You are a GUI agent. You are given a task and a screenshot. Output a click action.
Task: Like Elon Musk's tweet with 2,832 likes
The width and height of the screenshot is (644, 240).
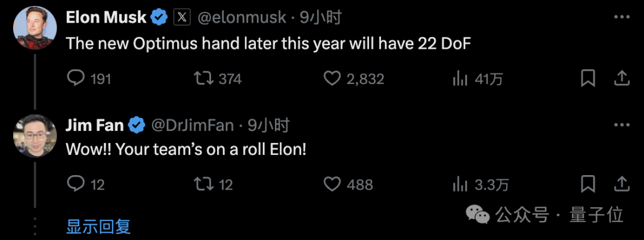332,78
